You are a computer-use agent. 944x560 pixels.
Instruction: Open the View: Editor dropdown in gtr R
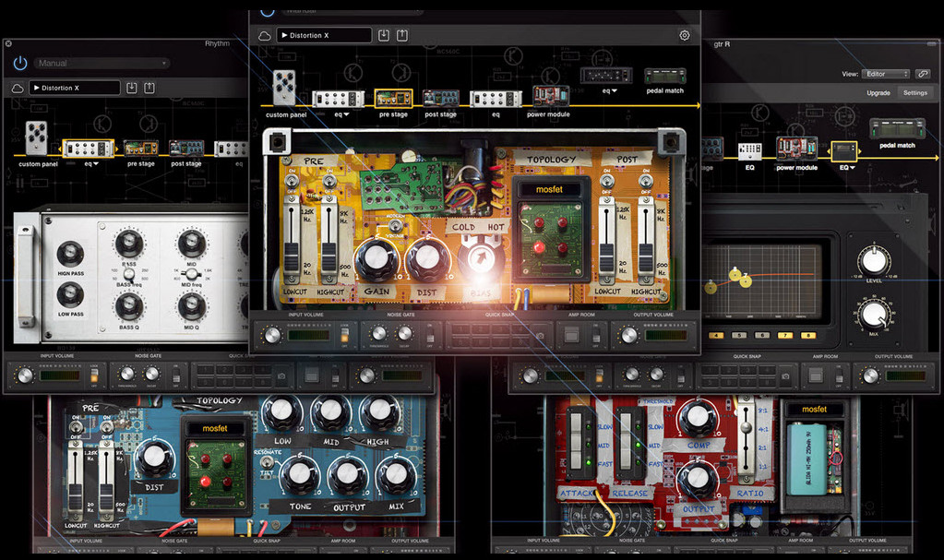(886, 74)
